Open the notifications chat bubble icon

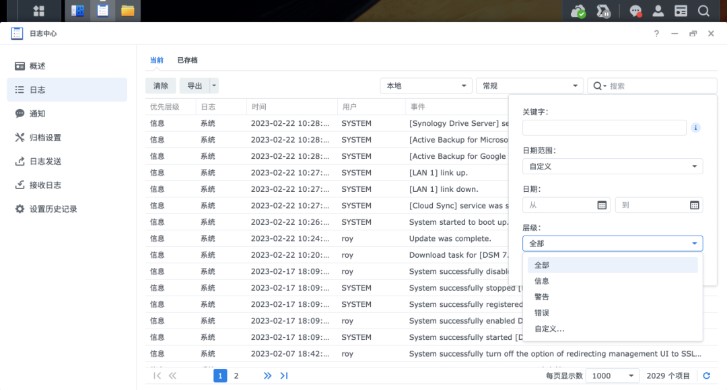636,11
